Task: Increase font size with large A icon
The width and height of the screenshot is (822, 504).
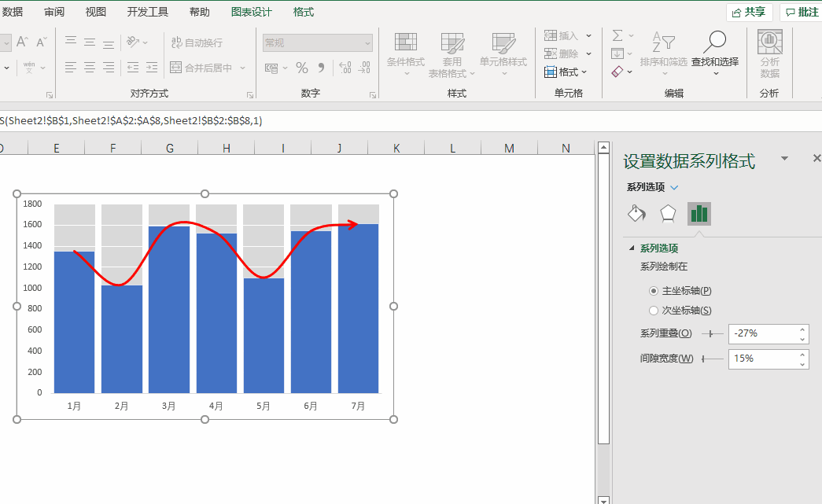Action: tap(23, 42)
